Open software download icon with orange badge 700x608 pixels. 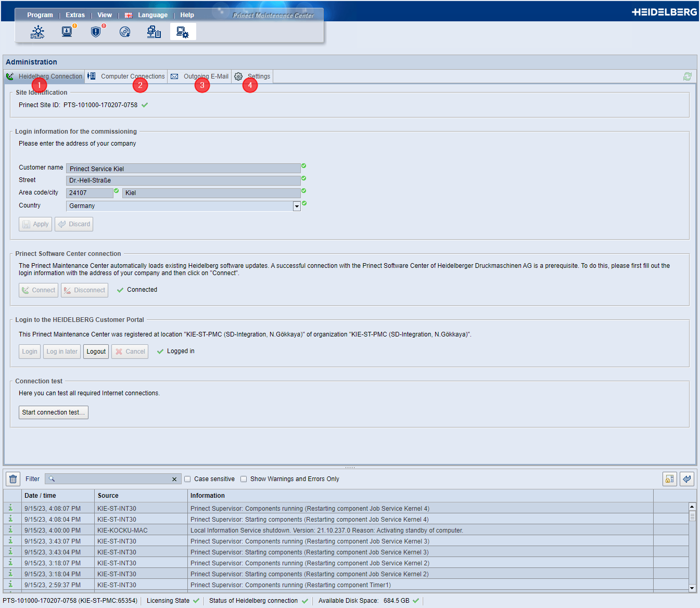[x=67, y=32]
